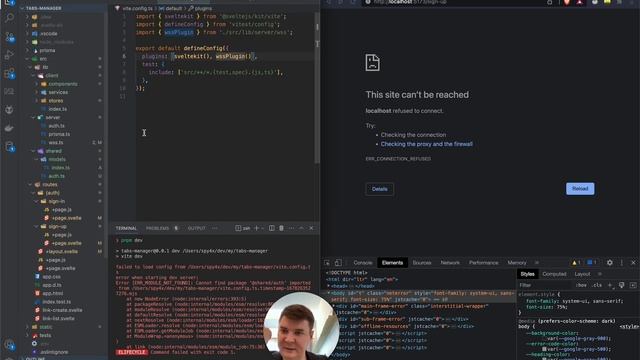Open the Search view in activity bar
640x360 pixels.
pos(9,18)
